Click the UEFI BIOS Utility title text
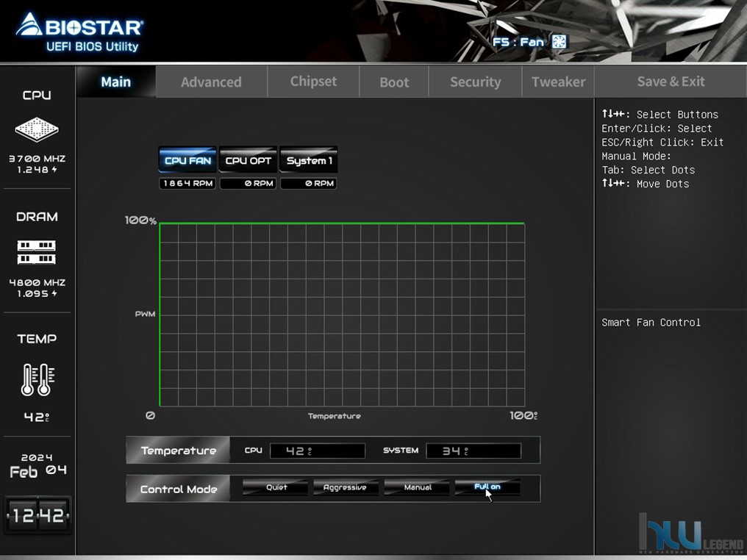Image resolution: width=747 pixels, height=560 pixels. coord(93,47)
